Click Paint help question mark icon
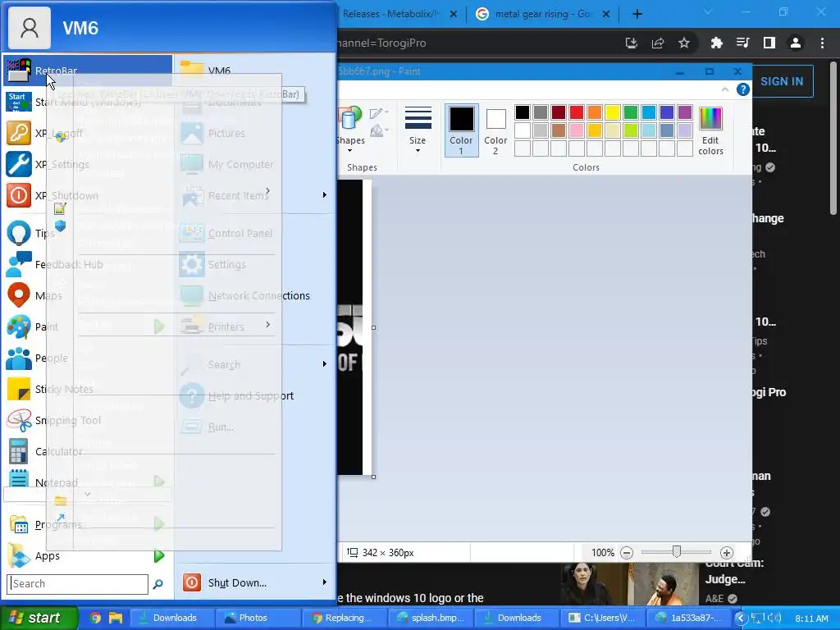 pos(743,89)
